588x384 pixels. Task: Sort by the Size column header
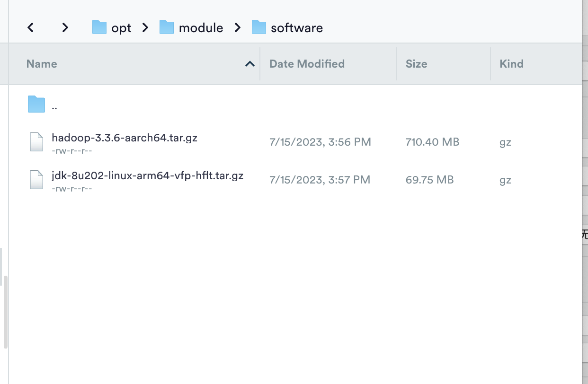point(416,64)
